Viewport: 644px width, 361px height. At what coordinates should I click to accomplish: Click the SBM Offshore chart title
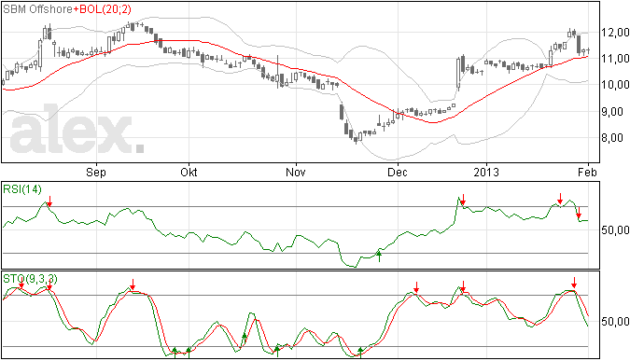point(37,9)
